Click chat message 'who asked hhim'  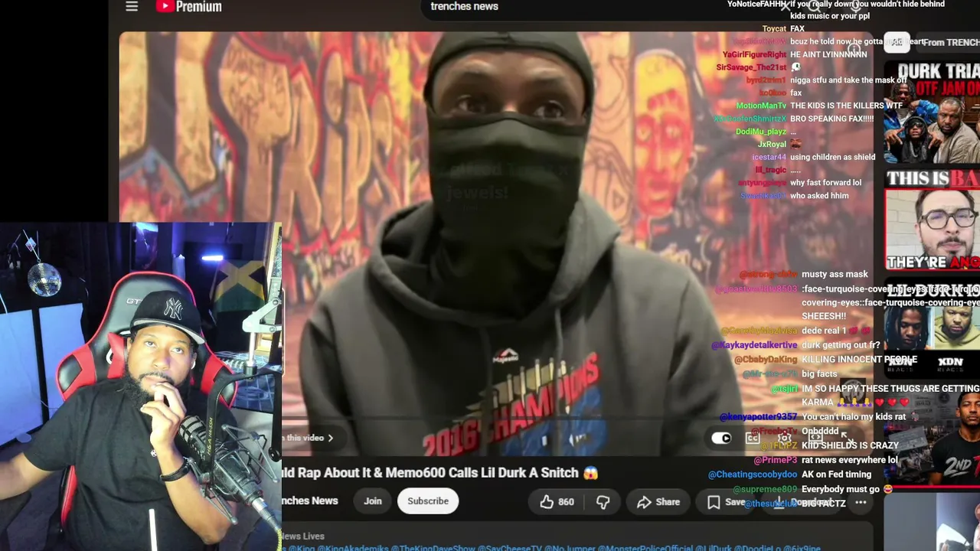pyautogui.click(x=819, y=196)
